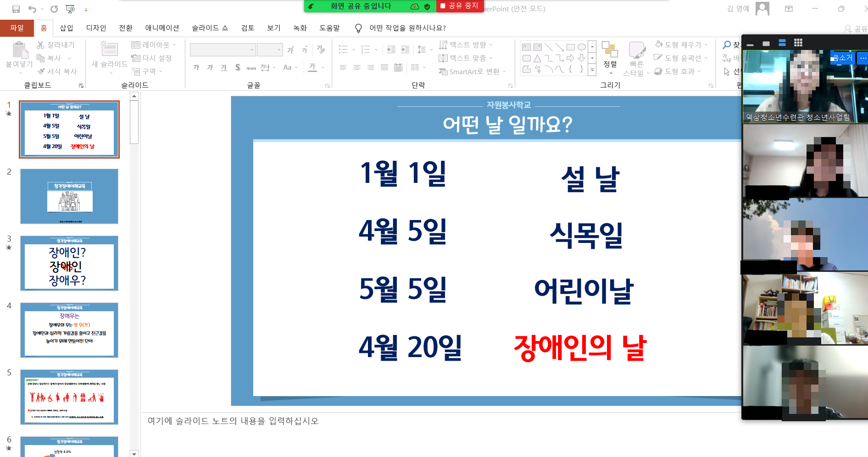
Task: Select the triangle shape in the shapes gallery
Action: [x=538, y=58]
